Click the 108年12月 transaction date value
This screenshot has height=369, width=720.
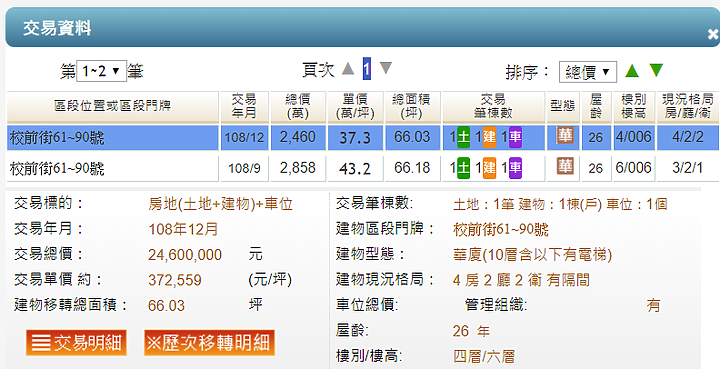coord(184,229)
